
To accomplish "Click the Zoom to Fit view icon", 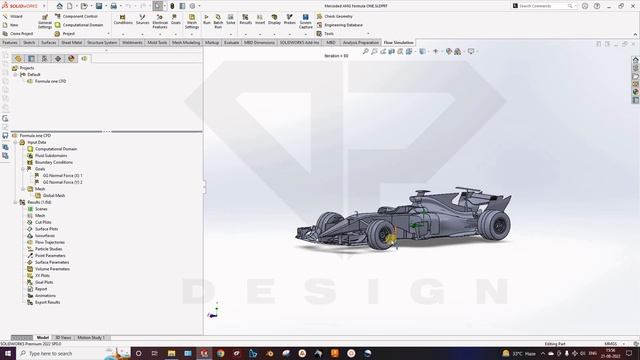I will tap(366, 51).
